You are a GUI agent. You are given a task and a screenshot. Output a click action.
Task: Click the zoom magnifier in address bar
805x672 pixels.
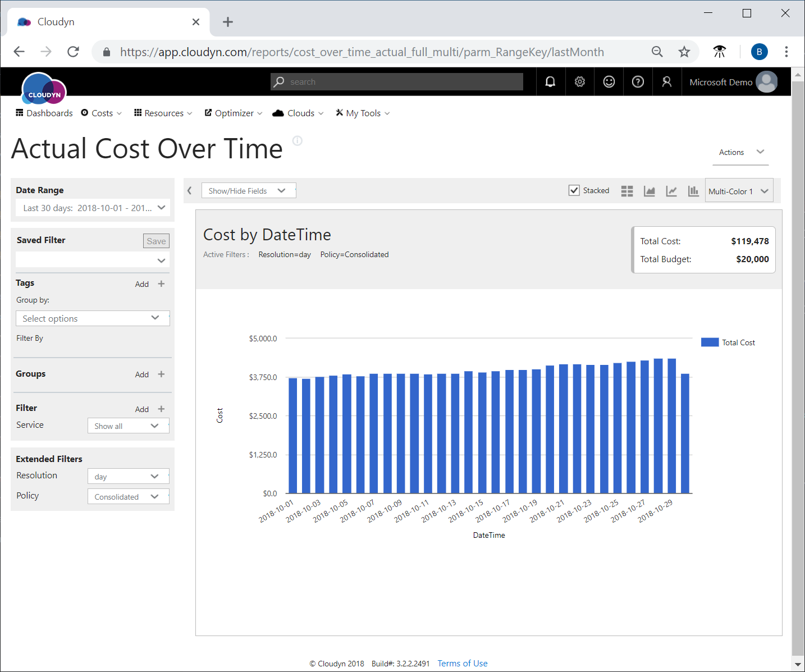[657, 52]
